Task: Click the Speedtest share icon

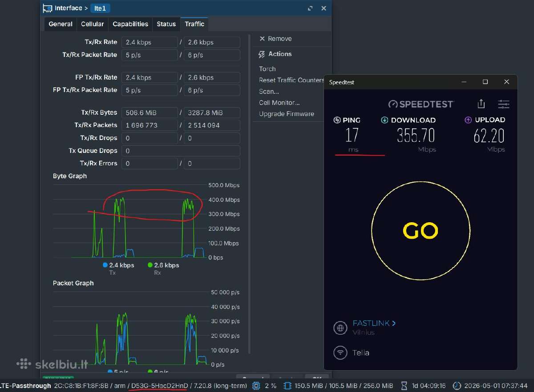Action: click(x=481, y=104)
